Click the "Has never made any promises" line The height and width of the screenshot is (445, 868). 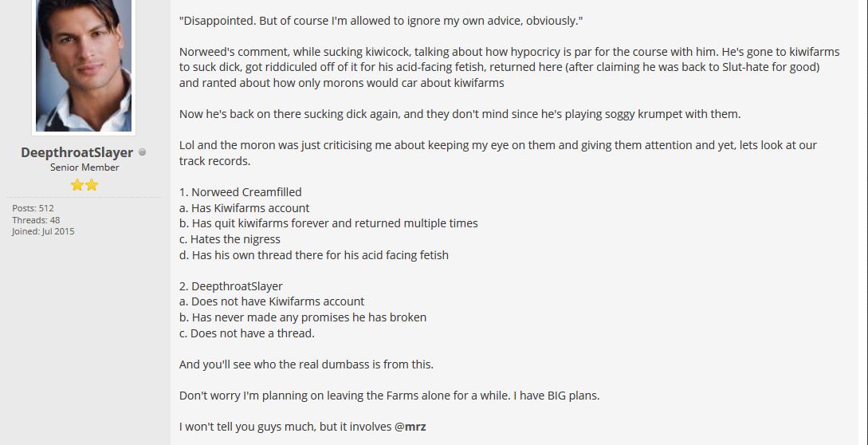coord(303,317)
